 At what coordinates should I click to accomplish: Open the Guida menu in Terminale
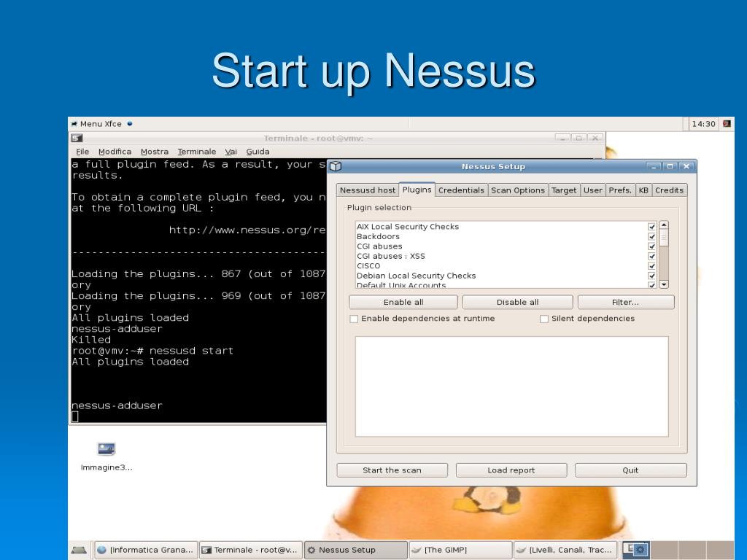tap(258, 152)
